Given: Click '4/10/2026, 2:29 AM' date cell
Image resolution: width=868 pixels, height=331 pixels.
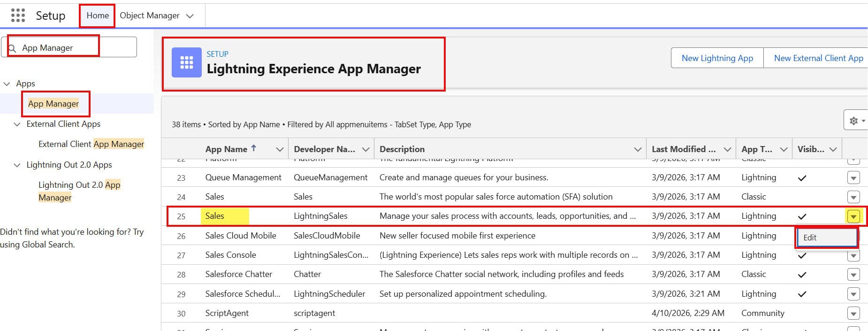Looking at the screenshot, I should (688, 313).
